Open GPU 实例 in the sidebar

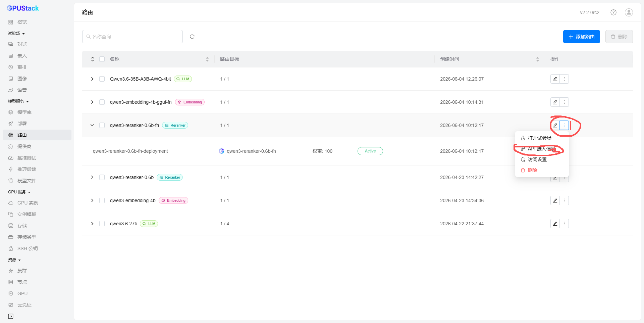pos(37,203)
